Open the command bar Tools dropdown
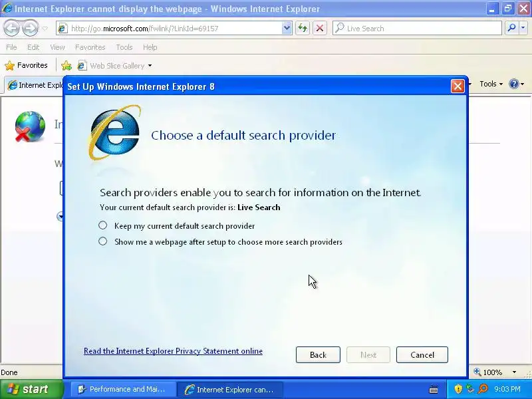The height and width of the screenshot is (399, 532). 491,84
